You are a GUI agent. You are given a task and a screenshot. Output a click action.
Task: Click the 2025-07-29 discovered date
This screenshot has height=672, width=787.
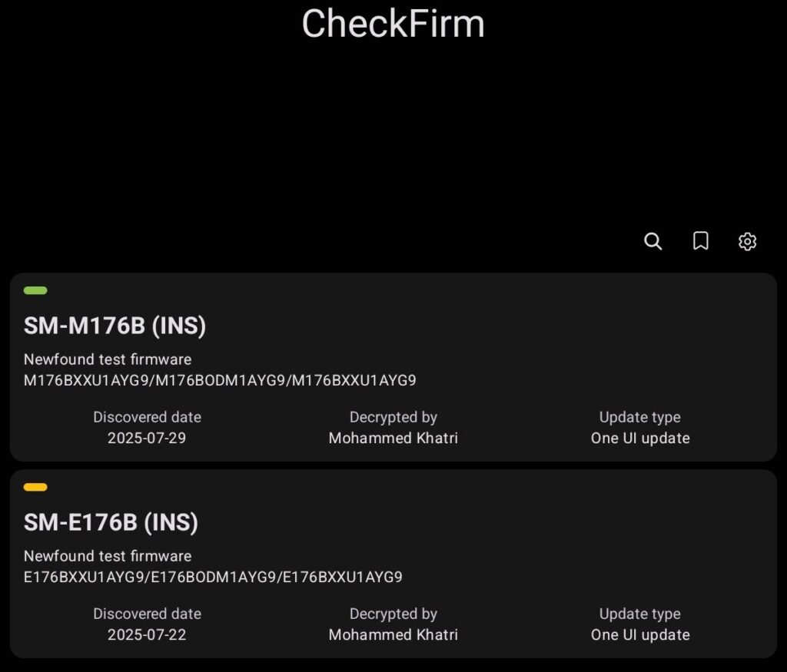point(147,439)
